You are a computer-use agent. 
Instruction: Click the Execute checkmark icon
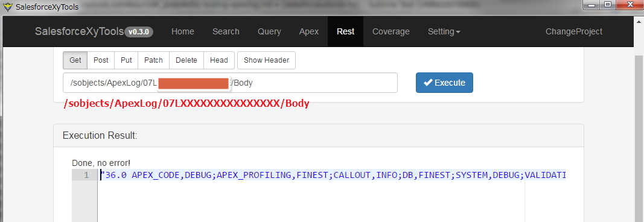point(428,83)
